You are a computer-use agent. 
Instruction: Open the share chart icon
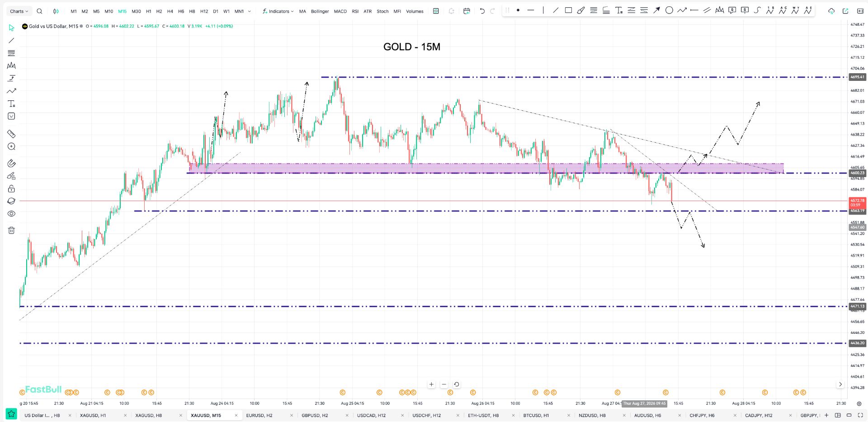tap(845, 11)
